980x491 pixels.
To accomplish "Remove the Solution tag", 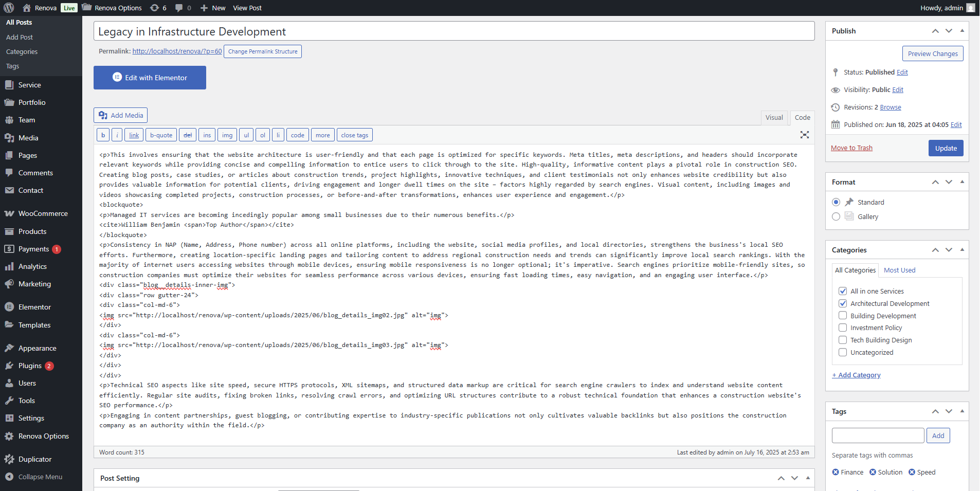I will [873, 472].
